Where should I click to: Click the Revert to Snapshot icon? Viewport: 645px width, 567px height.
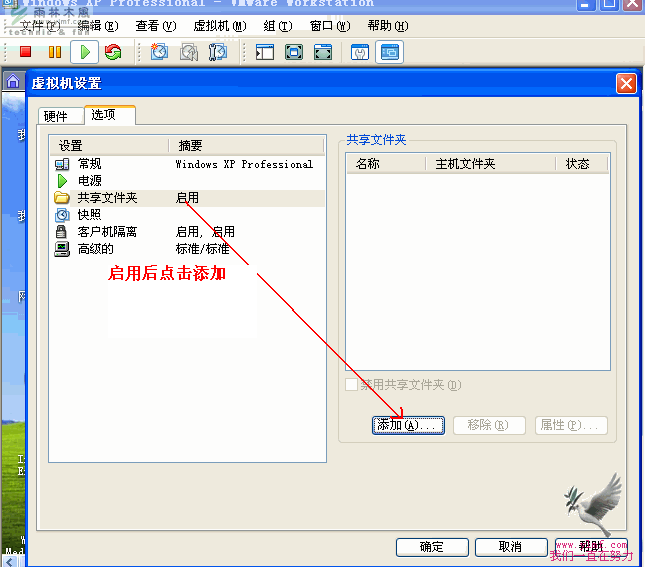tap(189, 52)
